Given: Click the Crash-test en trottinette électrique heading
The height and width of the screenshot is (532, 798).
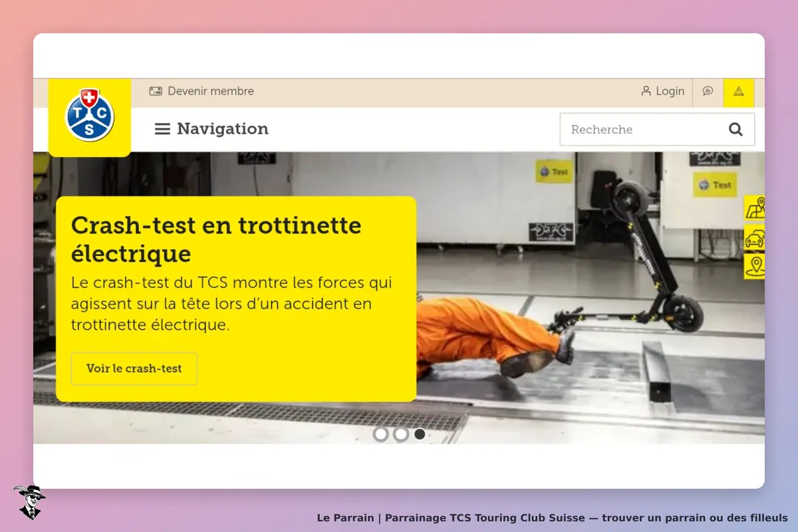Looking at the screenshot, I should [216, 239].
